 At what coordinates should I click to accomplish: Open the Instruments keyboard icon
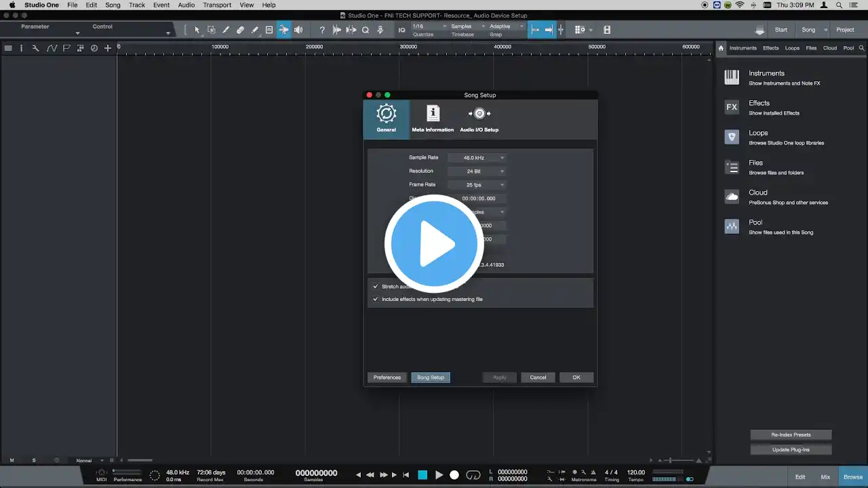(x=732, y=77)
